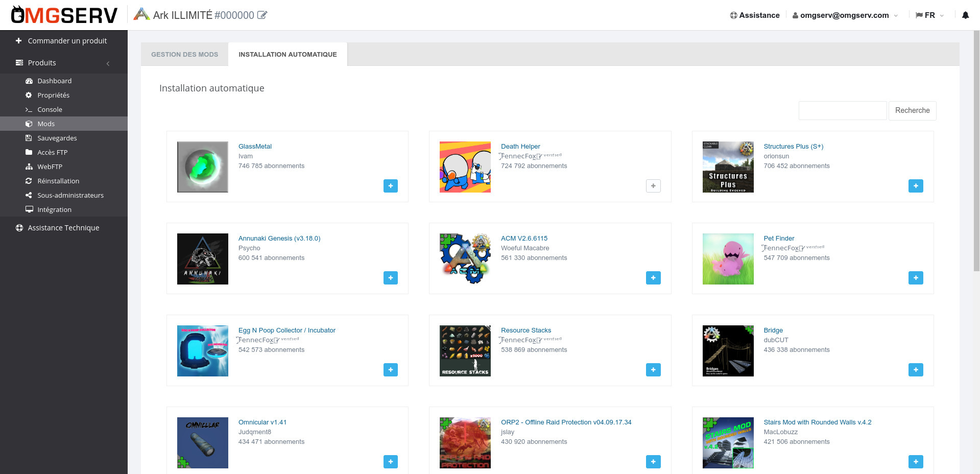Install Annunaki Genesis with plus button

click(x=391, y=278)
